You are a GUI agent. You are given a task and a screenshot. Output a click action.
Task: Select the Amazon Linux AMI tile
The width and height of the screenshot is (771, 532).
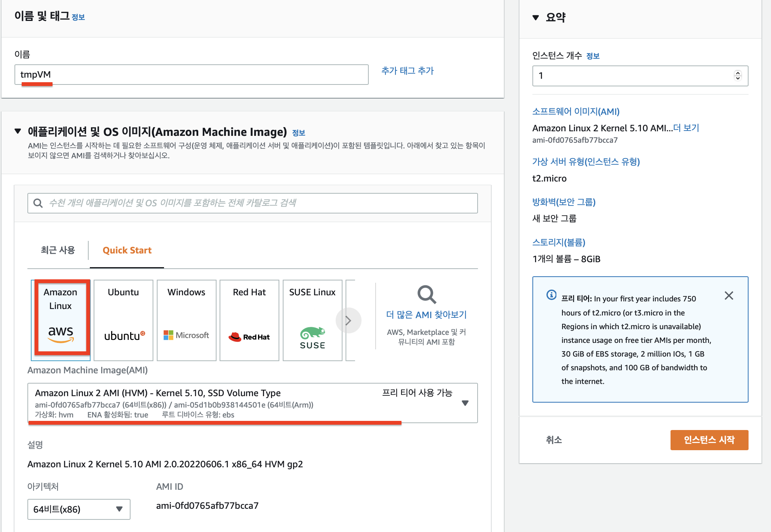coord(61,320)
